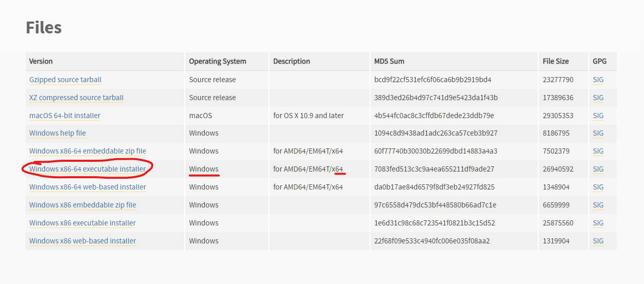The image size is (644, 284).
Task: Click 'Source release' in XZ tarball row
Action: 212,98
